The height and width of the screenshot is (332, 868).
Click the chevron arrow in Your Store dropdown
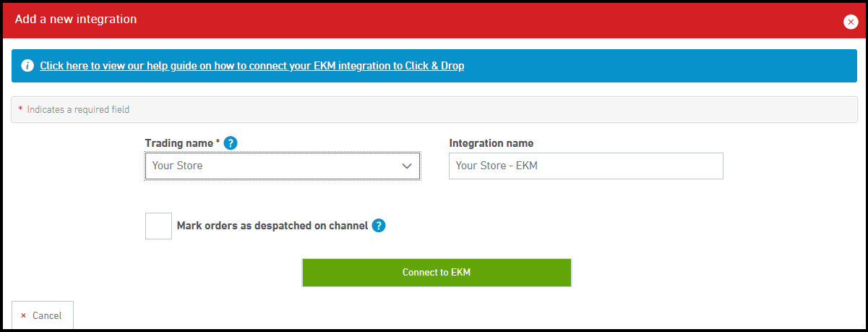click(x=406, y=166)
